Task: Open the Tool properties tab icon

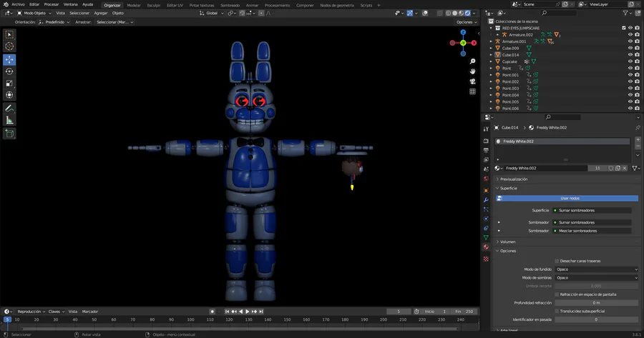Action: pos(487,129)
